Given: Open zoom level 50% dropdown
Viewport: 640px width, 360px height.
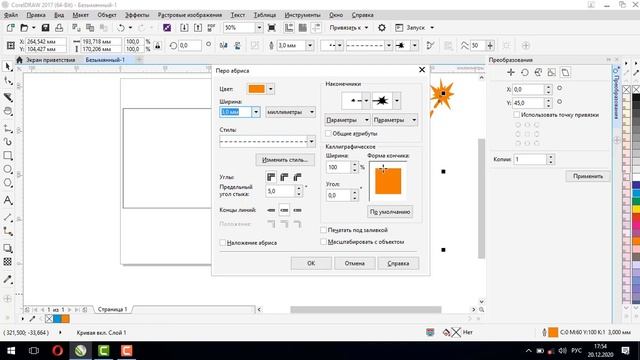Looking at the screenshot, I should 259,28.
